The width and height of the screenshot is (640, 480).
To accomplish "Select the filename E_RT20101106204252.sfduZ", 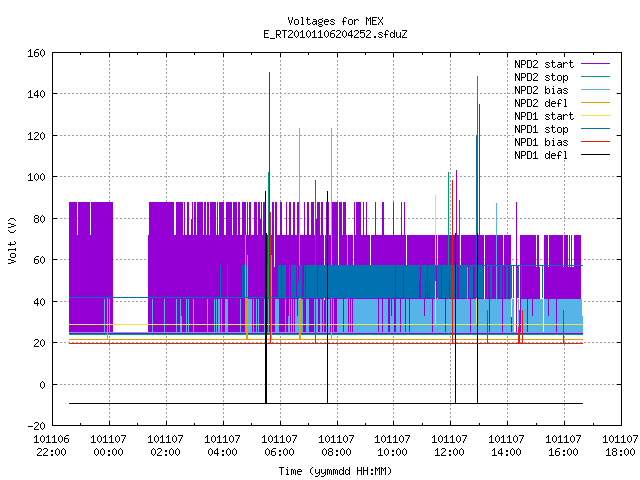I will click(x=335, y=34).
